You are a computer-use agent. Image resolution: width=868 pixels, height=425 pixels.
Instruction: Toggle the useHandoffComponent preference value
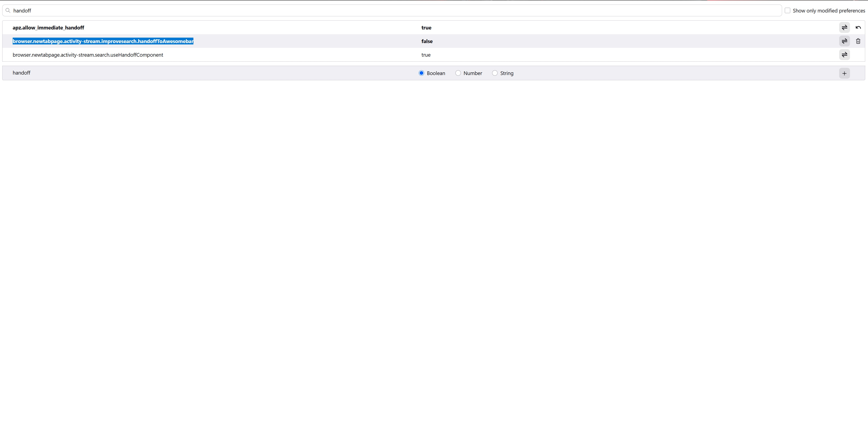[x=844, y=55]
